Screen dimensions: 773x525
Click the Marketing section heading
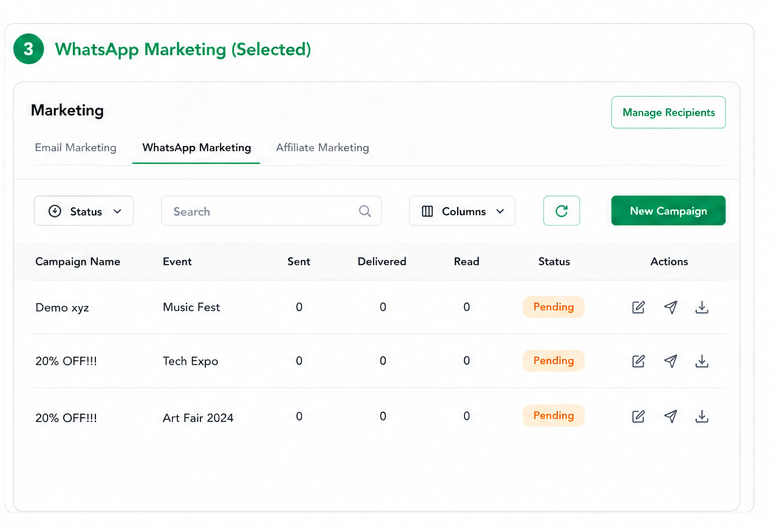click(67, 110)
